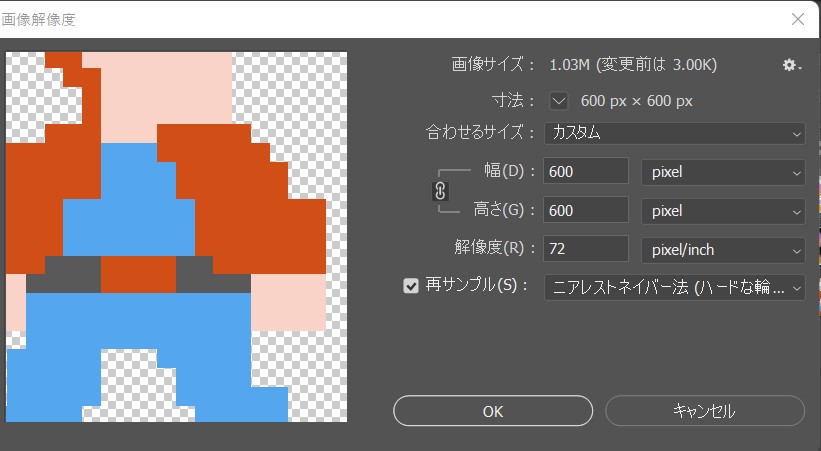The image size is (821, 451).
Task: Click the 解像度(R) value field showing 72
Action: [x=586, y=249]
